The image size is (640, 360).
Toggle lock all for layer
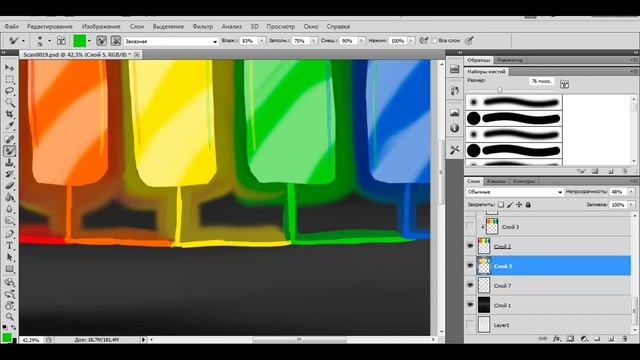528,204
